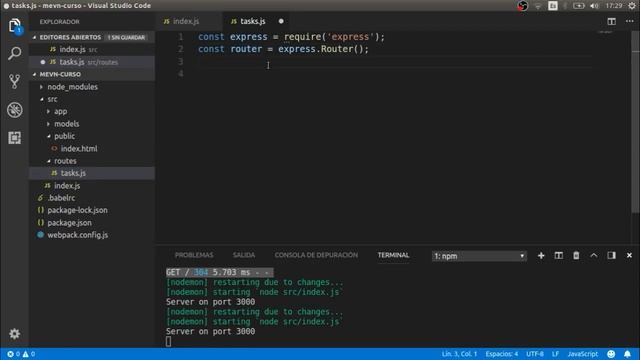This screenshot has height=360, width=640.
Task: Change language mode via JavaScript
Action: tap(583, 354)
